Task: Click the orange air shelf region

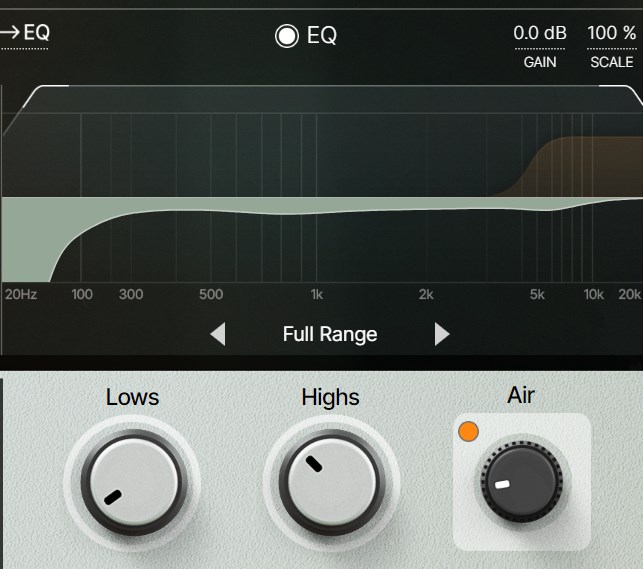Action: click(585, 165)
